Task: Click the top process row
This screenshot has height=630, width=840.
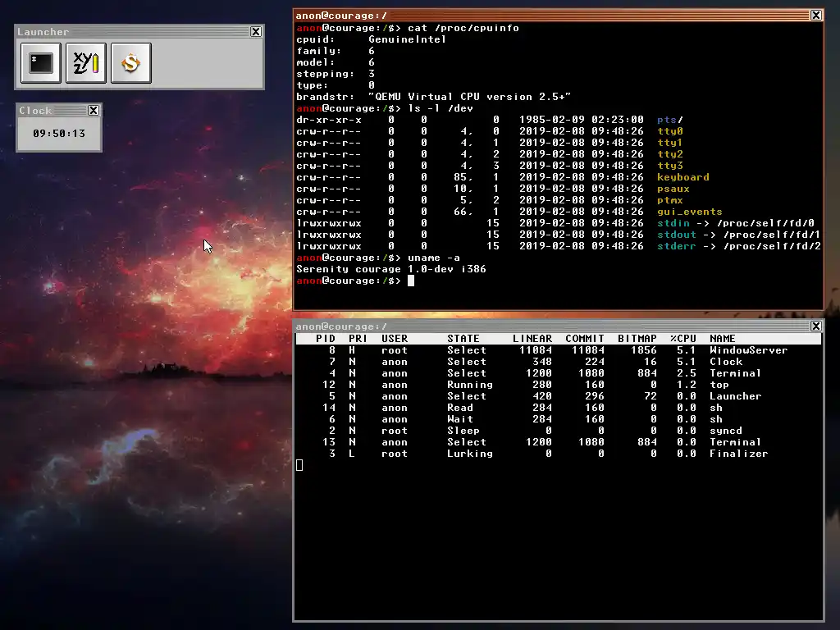Action: [x=558, y=385]
